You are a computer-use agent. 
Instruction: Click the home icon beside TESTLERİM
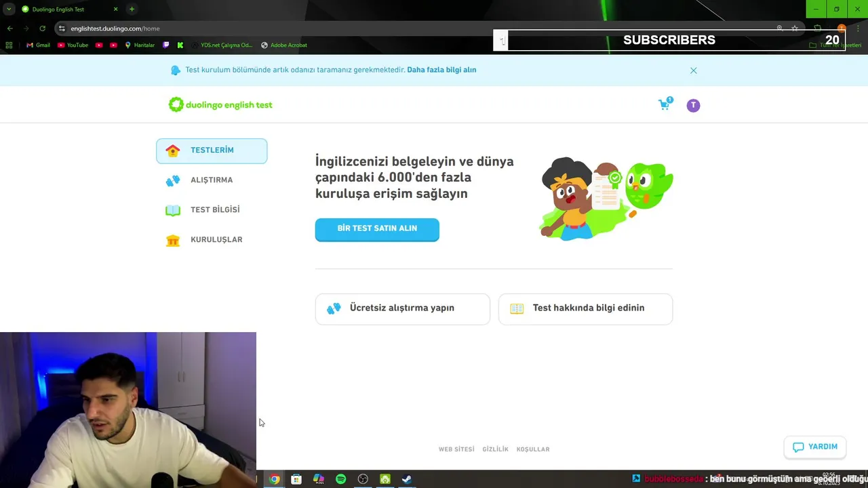point(173,150)
